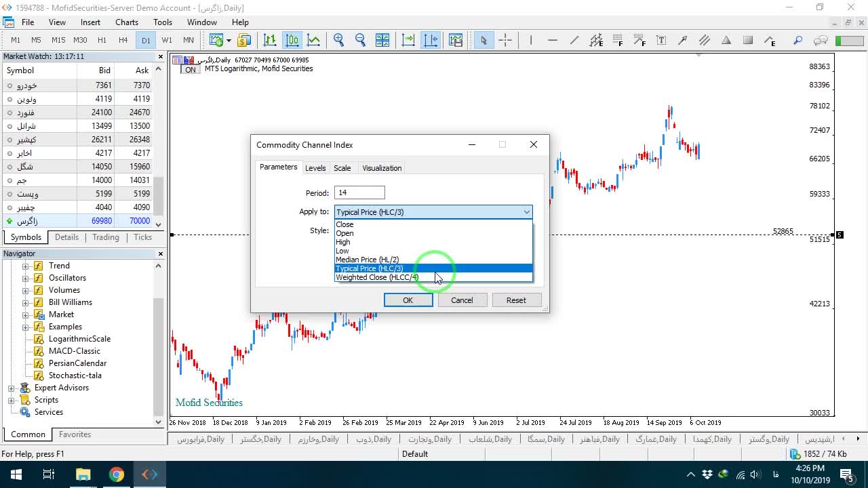Switch chart to Candlesticks icon
The width and height of the screenshot is (868, 488).
(x=292, y=40)
